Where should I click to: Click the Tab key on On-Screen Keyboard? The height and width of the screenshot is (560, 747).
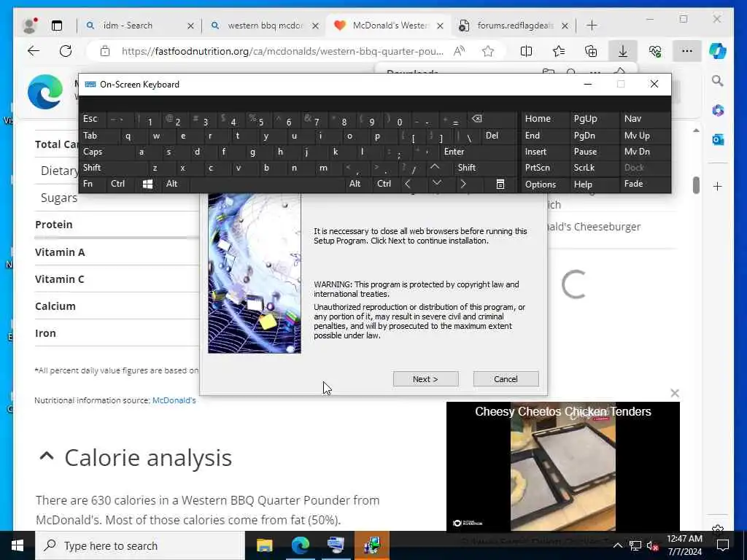point(90,136)
